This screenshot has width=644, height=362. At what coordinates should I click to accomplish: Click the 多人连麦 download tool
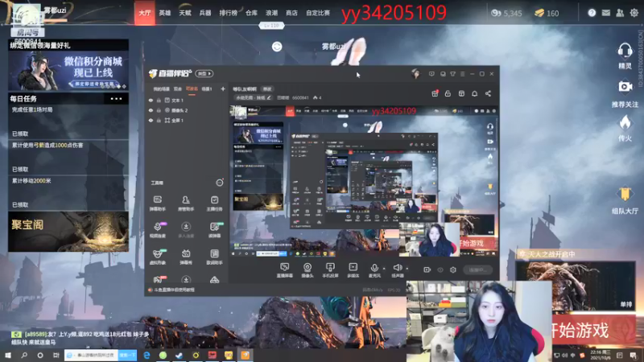(186, 230)
